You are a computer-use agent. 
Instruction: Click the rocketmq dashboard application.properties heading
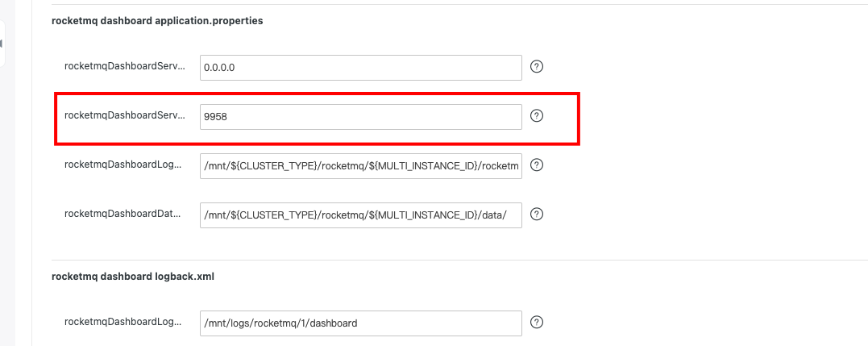pyautogui.click(x=157, y=21)
